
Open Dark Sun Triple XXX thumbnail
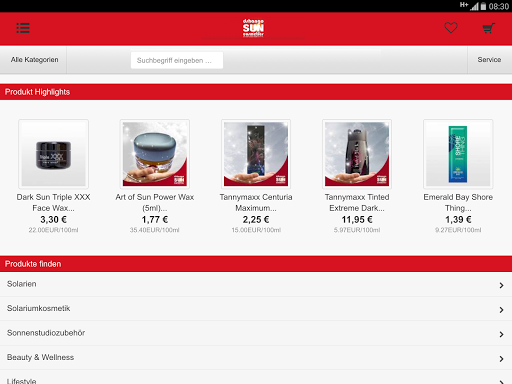click(x=53, y=154)
